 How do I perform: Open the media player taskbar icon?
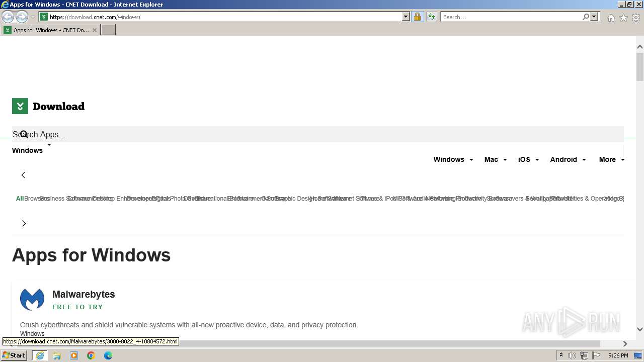tap(74, 355)
